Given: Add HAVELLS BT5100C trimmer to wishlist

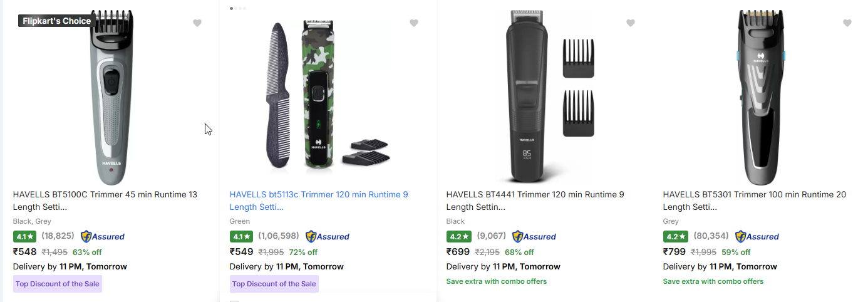Looking at the screenshot, I should pyautogui.click(x=197, y=23).
